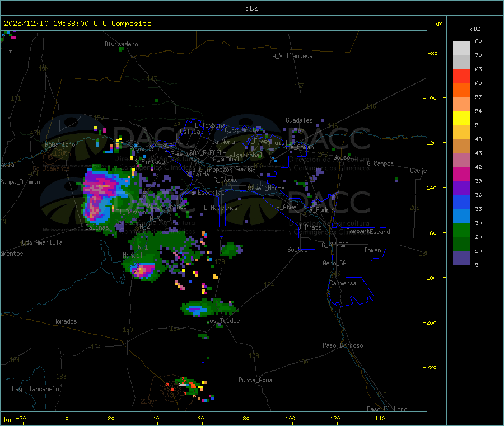
Task: Click the Co_Diamante label
Action: [x=51, y=168]
